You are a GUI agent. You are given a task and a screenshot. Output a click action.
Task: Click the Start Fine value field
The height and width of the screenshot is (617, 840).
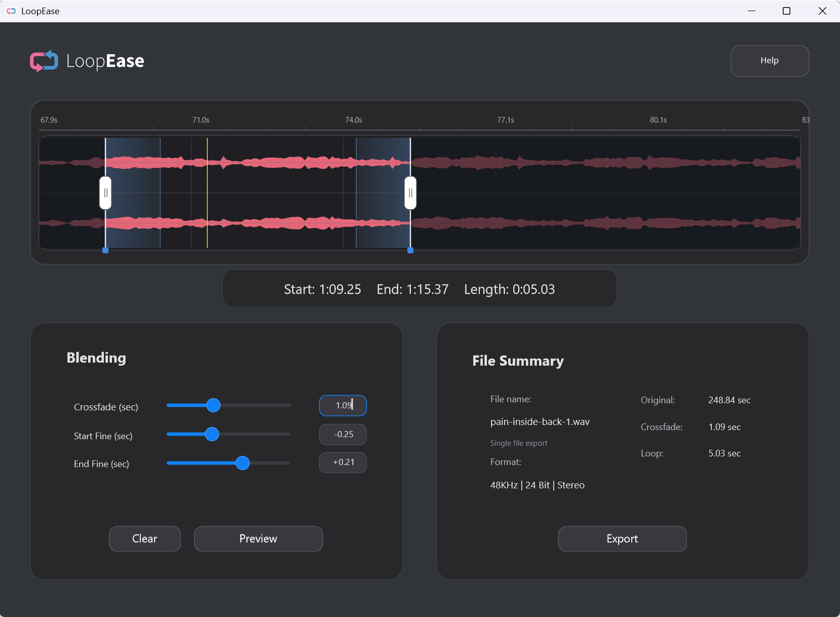pos(343,434)
